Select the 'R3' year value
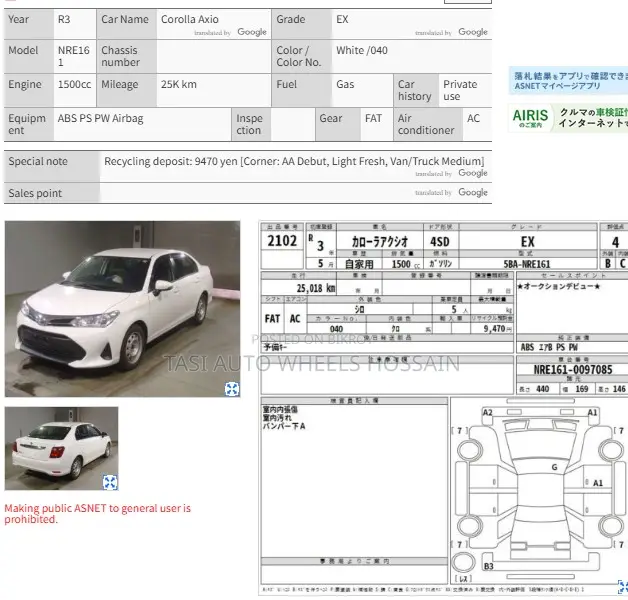This screenshot has height=600, width=628. [64, 19]
